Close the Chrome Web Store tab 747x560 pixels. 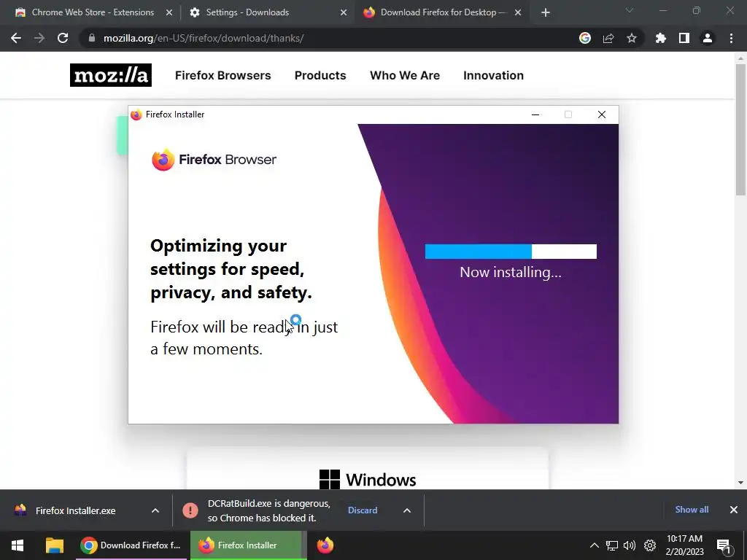169,13
